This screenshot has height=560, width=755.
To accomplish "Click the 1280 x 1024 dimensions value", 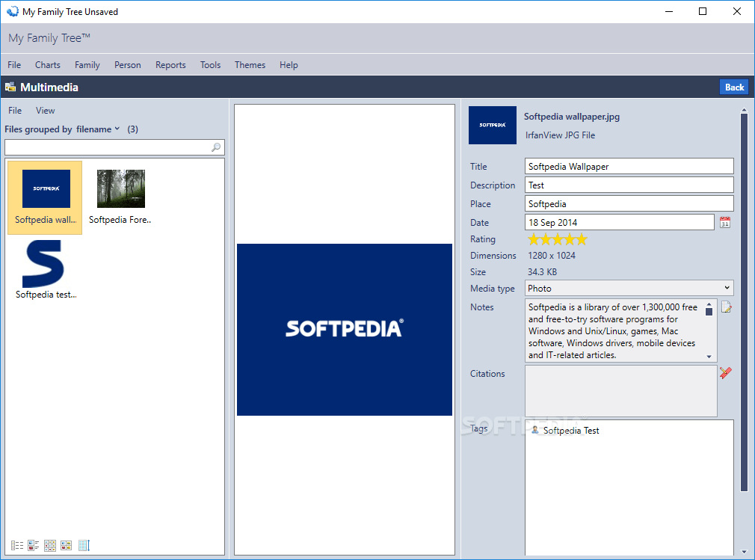I will tap(552, 256).
